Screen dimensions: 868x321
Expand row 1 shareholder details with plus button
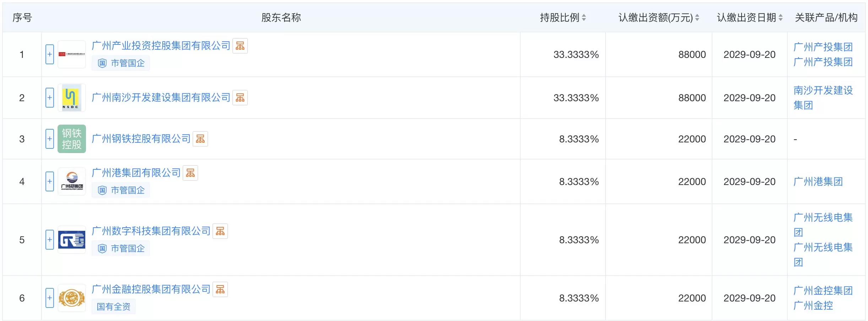coord(49,54)
